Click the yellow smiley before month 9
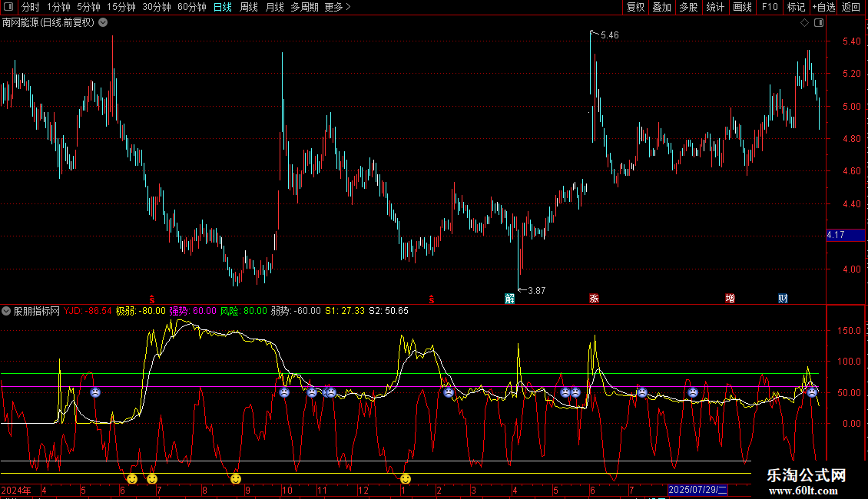Viewport: 868px width, 499px height. click(x=236, y=478)
